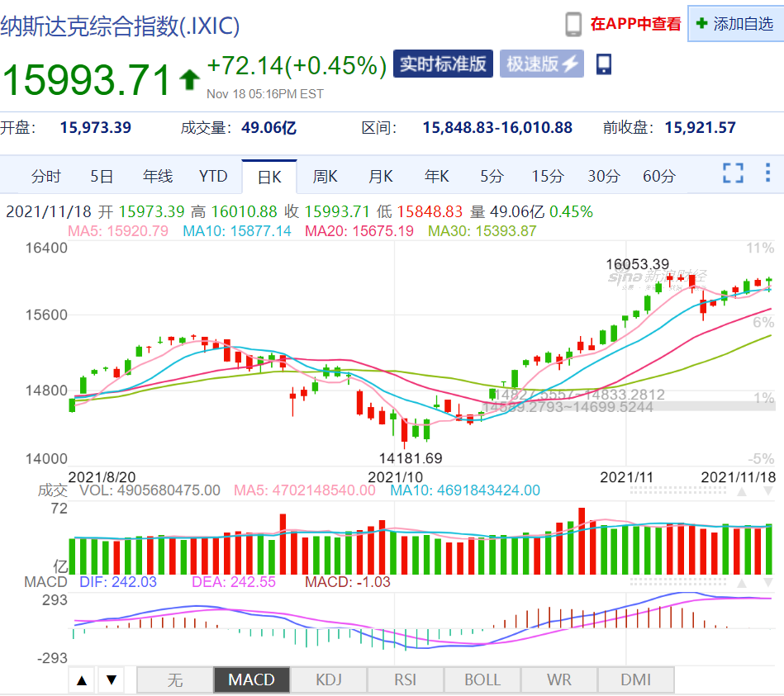Image resolution: width=784 pixels, height=696 pixels.
Task: Click the MA5: 15920.79 legend label
Action: 118,231
